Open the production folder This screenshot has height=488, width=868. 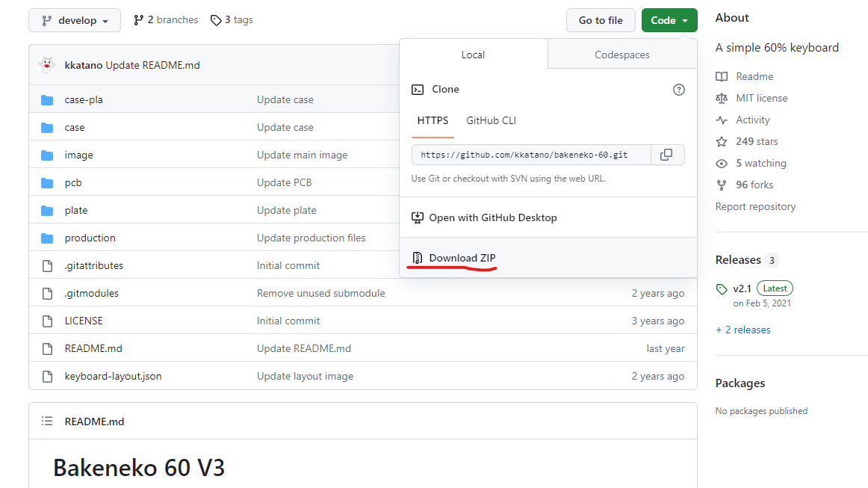[x=90, y=238]
